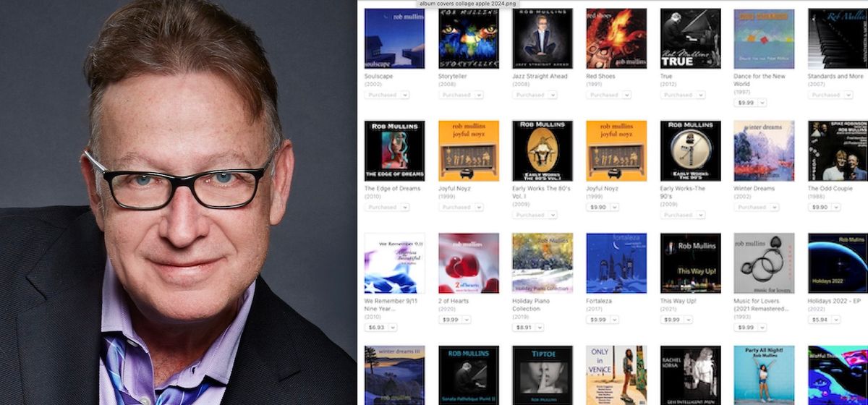Image resolution: width=868 pixels, height=405 pixels.
Task: Open the Holiday Piano Collection title link
Action: [x=533, y=305]
